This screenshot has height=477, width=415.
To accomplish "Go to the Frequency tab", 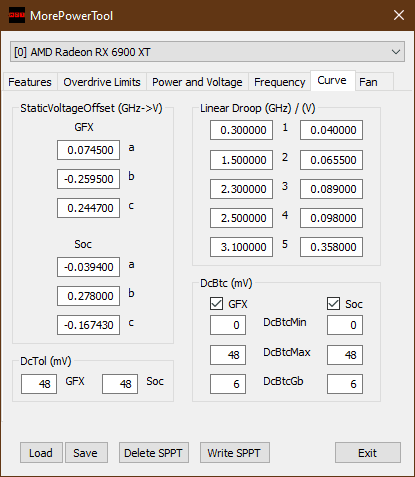I will pyautogui.click(x=280, y=82).
